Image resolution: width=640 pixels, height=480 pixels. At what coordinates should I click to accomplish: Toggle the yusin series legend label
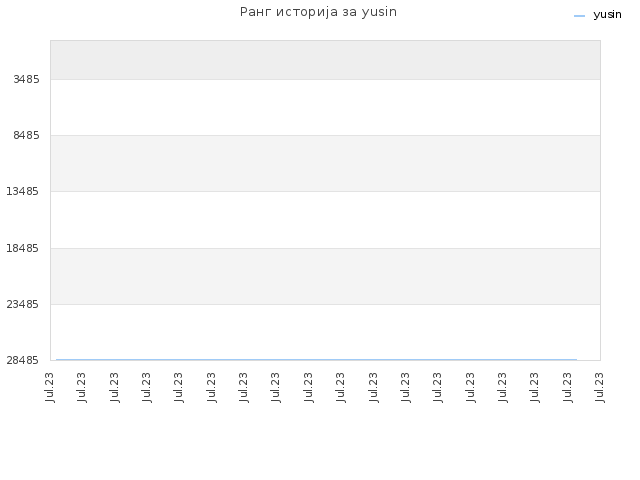point(607,15)
